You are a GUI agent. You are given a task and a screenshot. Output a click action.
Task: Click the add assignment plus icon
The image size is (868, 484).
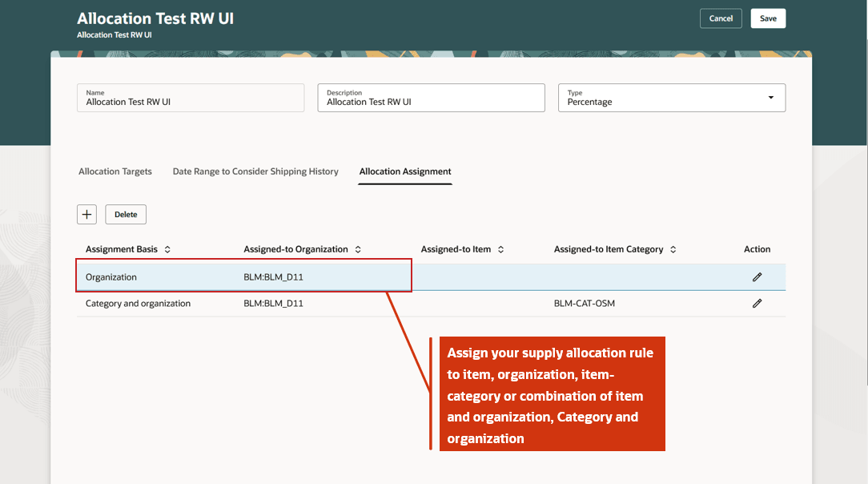click(x=86, y=214)
